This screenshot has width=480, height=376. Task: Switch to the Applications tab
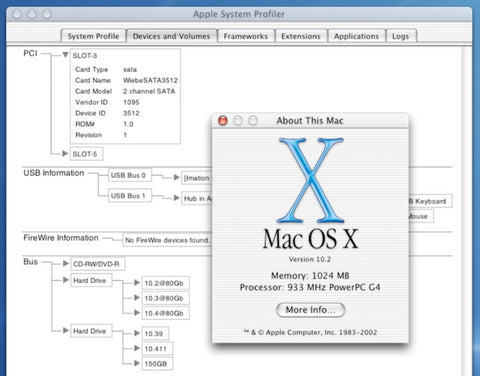click(x=356, y=36)
